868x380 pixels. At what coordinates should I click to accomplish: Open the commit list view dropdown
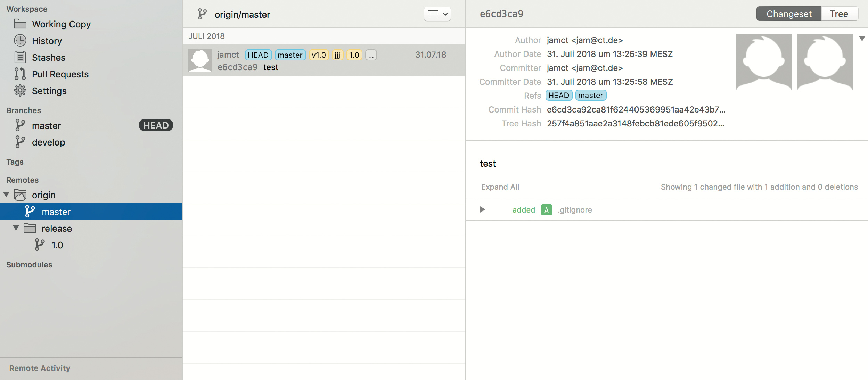click(x=437, y=14)
